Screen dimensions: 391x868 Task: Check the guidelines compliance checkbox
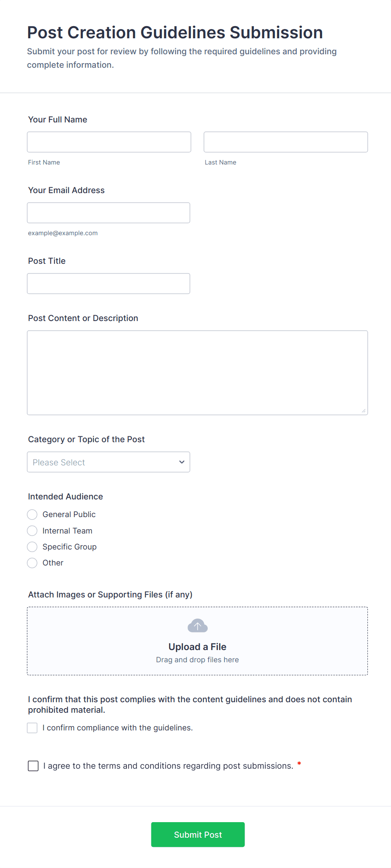(32, 727)
